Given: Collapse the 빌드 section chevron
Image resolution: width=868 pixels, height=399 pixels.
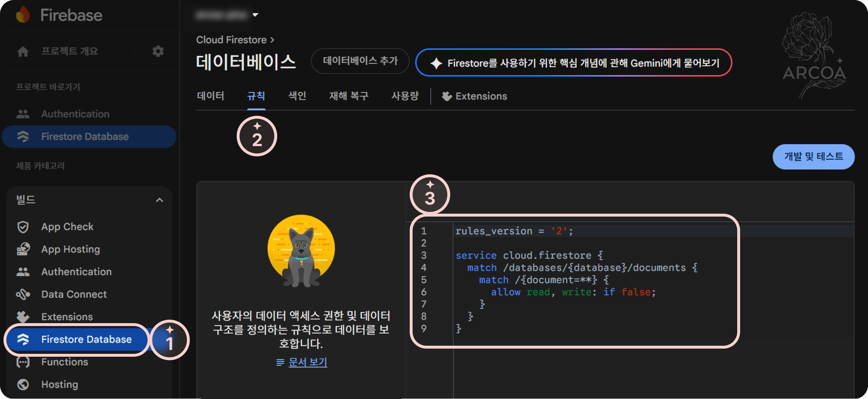Looking at the screenshot, I should pyautogui.click(x=160, y=200).
